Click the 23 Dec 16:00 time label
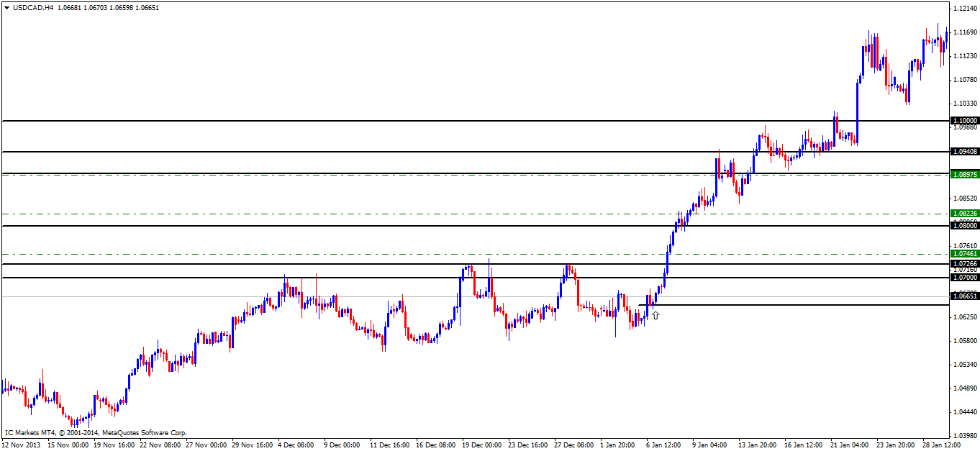 point(527,445)
